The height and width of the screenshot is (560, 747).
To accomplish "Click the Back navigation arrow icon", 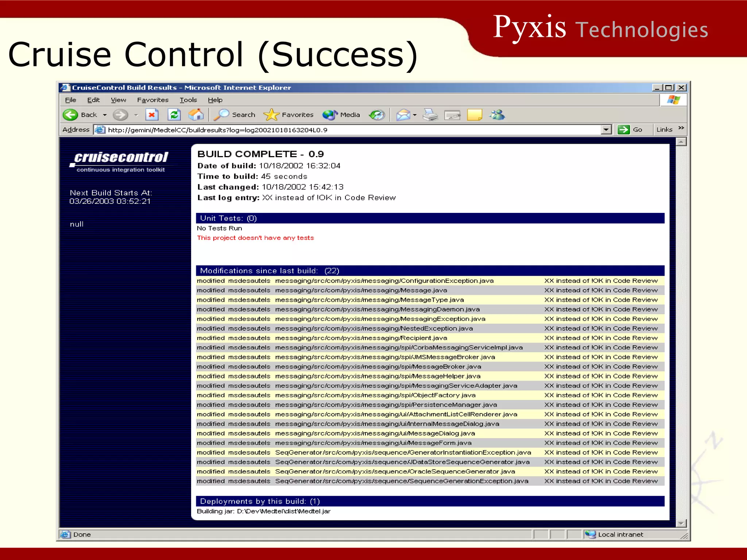I will (71, 115).
